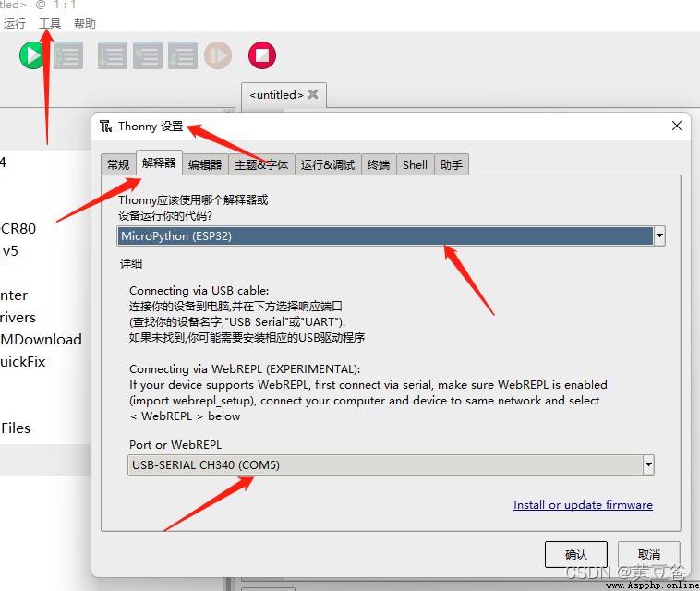
Task: Switch to the 常规 settings tab
Action: tap(118, 164)
